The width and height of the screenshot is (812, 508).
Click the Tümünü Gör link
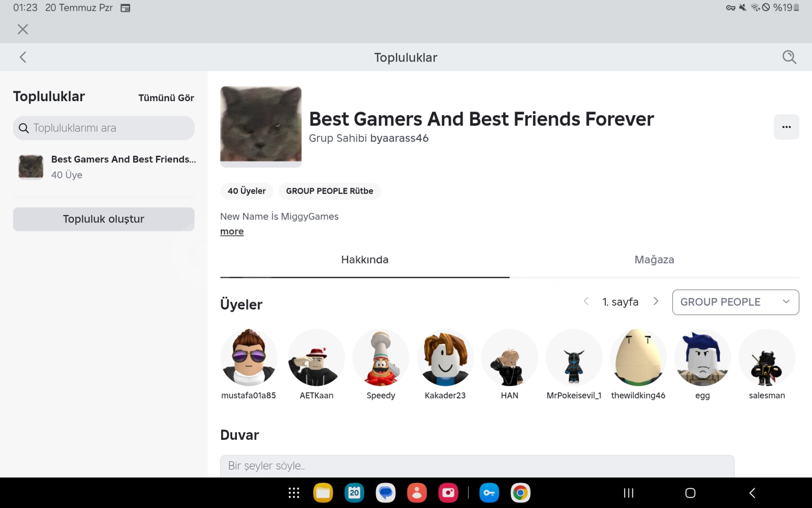pyautogui.click(x=166, y=98)
